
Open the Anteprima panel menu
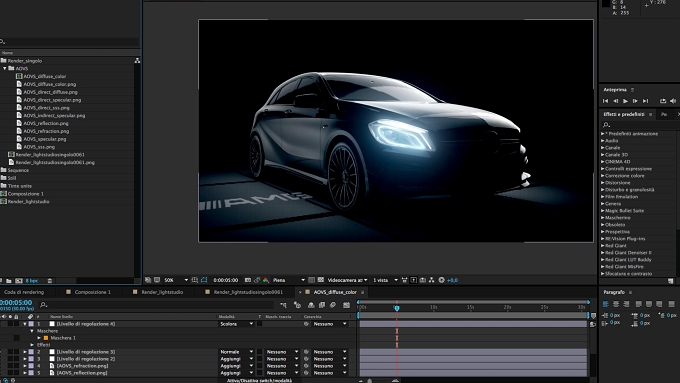[x=632, y=90]
